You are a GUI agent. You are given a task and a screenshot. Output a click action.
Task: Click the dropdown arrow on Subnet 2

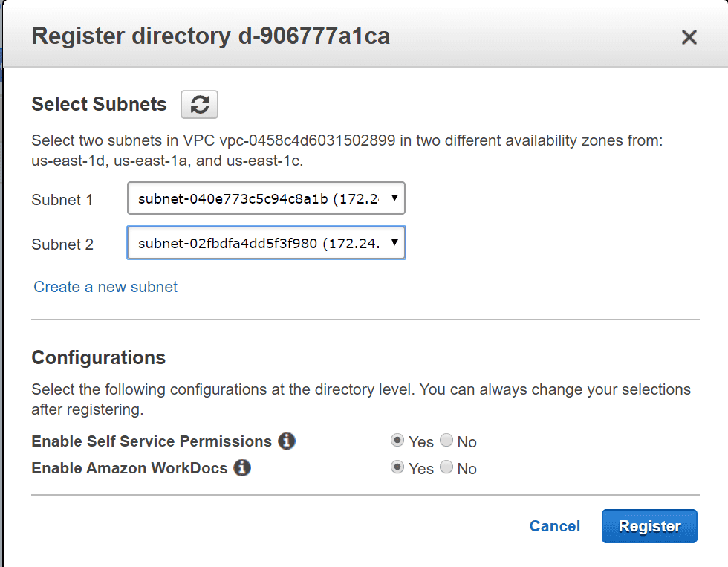pos(394,243)
